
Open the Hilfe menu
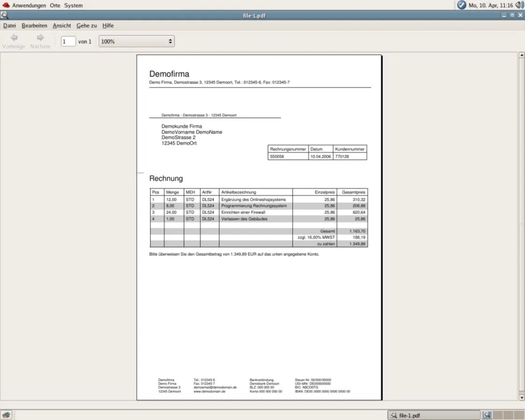click(x=108, y=26)
